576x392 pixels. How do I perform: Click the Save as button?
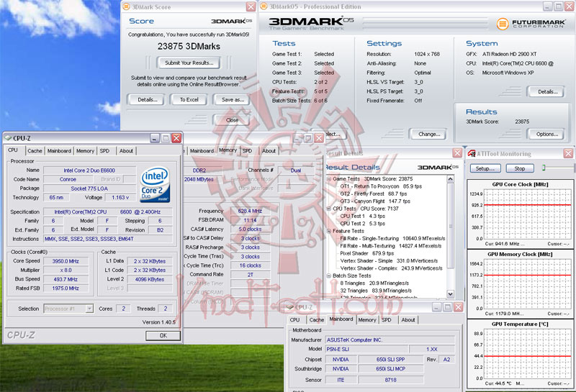click(233, 99)
